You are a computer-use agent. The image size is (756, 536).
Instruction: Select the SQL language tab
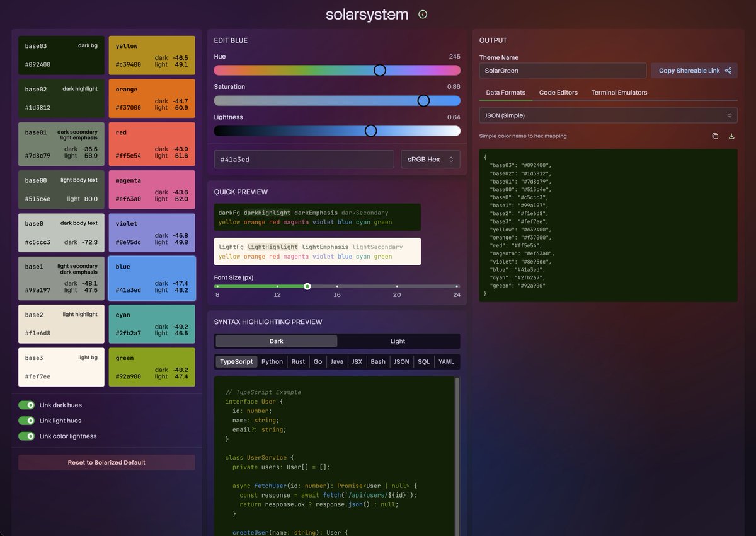click(424, 362)
